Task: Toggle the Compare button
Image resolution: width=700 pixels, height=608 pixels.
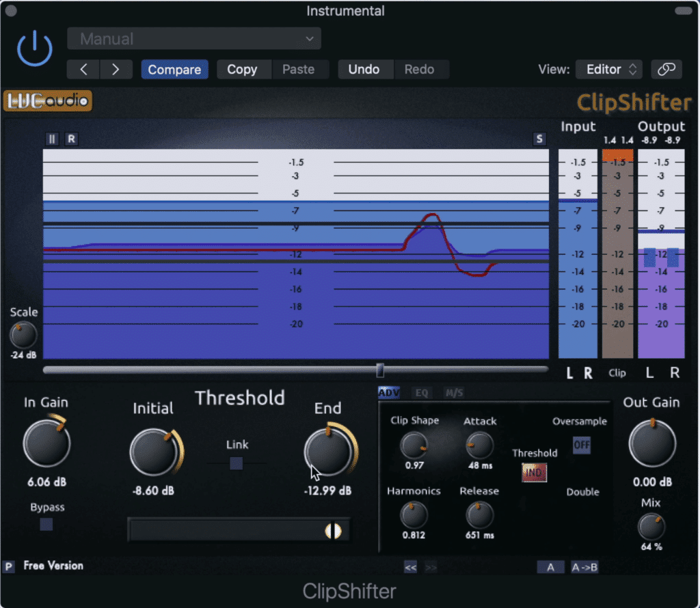Action: click(174, 69)
